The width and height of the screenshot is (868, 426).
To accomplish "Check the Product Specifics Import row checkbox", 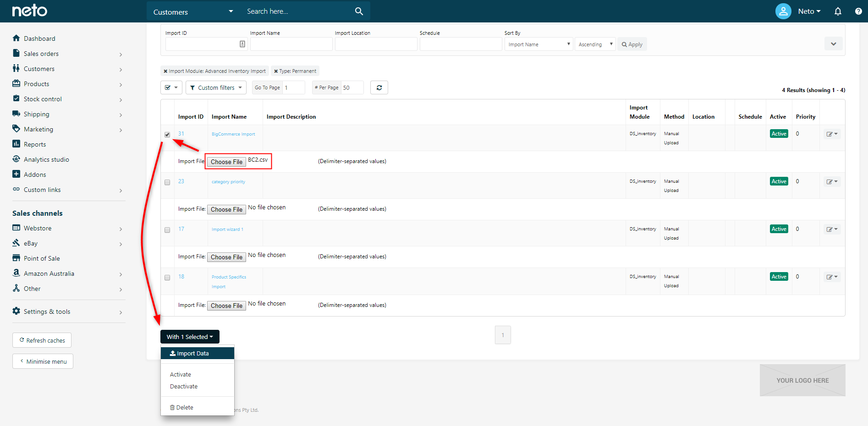I will click(167, 278).
